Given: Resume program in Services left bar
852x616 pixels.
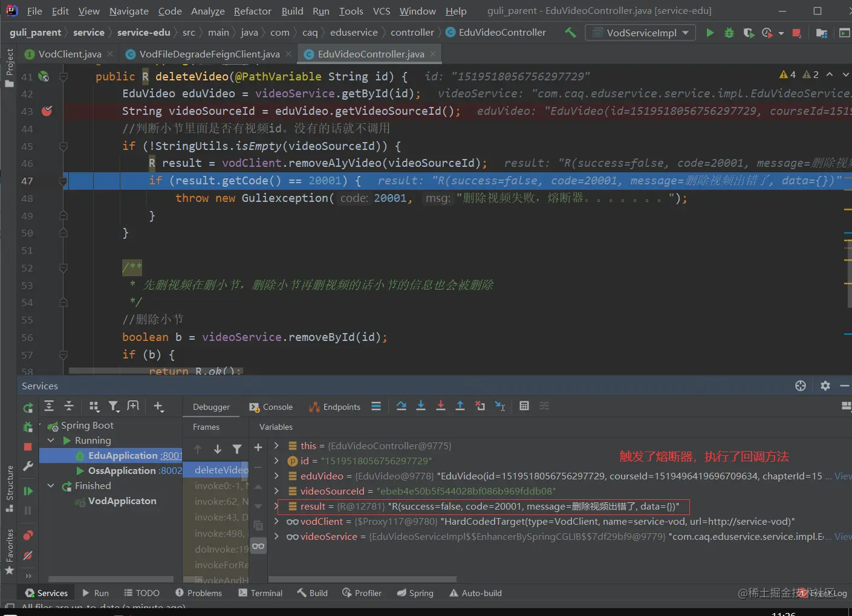Looking at the screenshot, I should click(28, 491).
